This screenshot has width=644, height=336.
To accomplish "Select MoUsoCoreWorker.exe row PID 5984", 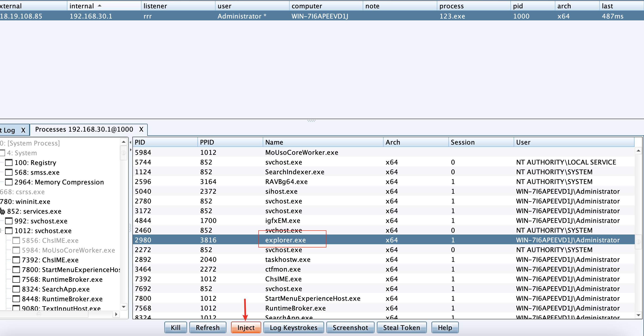I will (384, 152).
